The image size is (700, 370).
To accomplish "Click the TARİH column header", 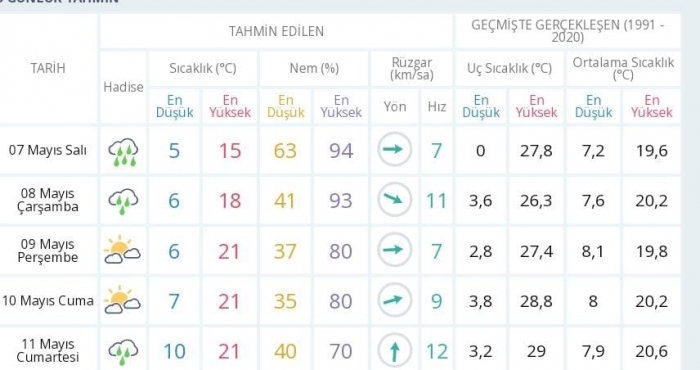I will point(48,68).
